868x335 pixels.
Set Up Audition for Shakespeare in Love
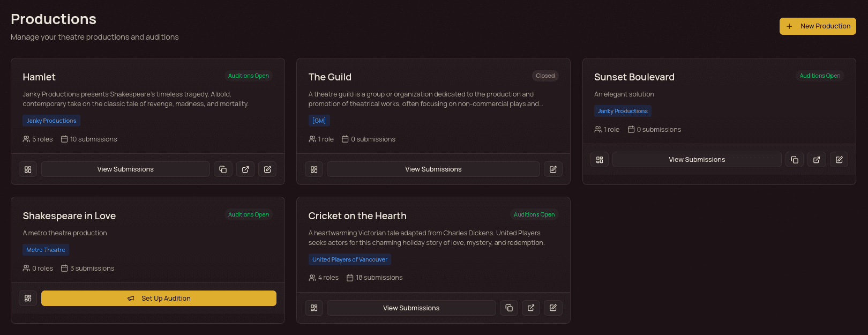[159, 299]
